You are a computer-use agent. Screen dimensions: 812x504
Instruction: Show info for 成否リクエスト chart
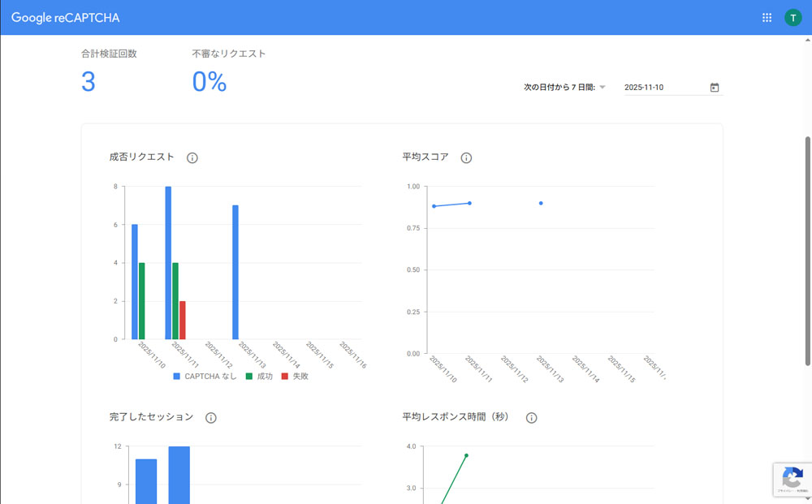(192, 158)
